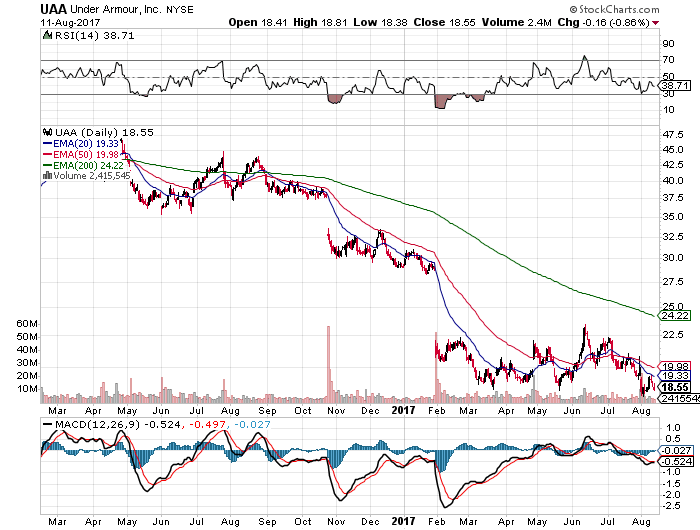Click the red EMA(50) legend line marker

[47, 154]
